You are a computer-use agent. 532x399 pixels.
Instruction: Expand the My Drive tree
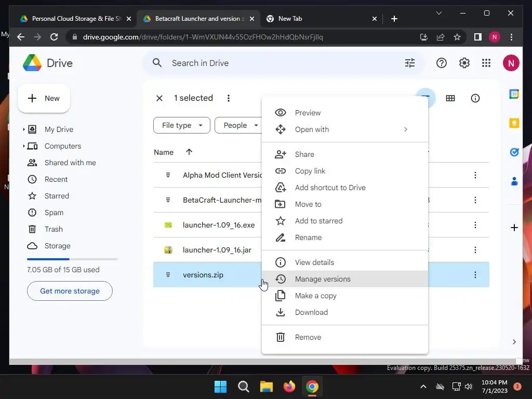tap(23, 129)
